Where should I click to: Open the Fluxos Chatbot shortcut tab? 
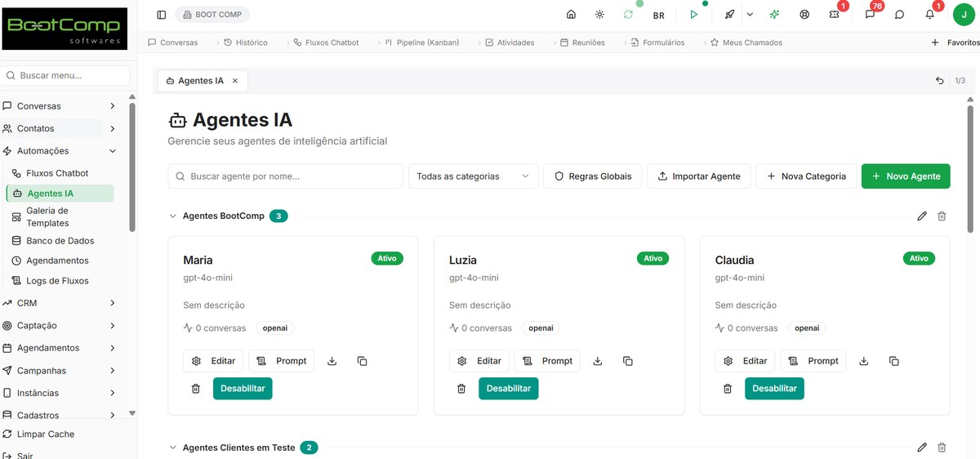[326, 42]
